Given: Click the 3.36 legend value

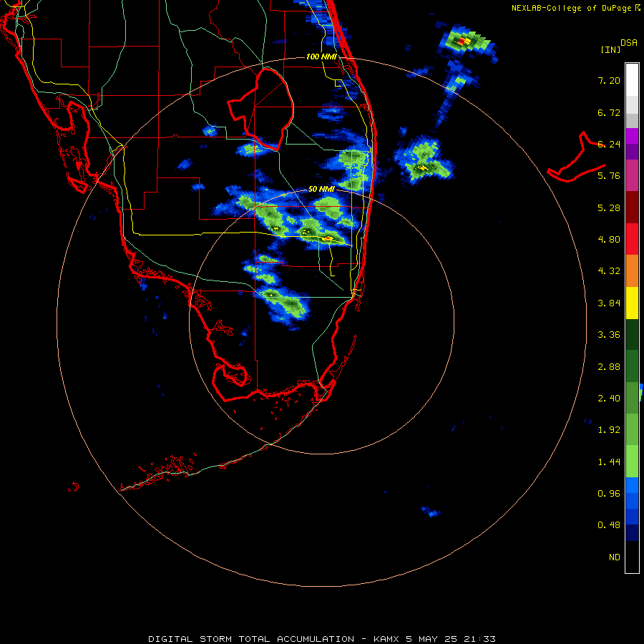Looking at the screenshot, I should tap(609, 335).
